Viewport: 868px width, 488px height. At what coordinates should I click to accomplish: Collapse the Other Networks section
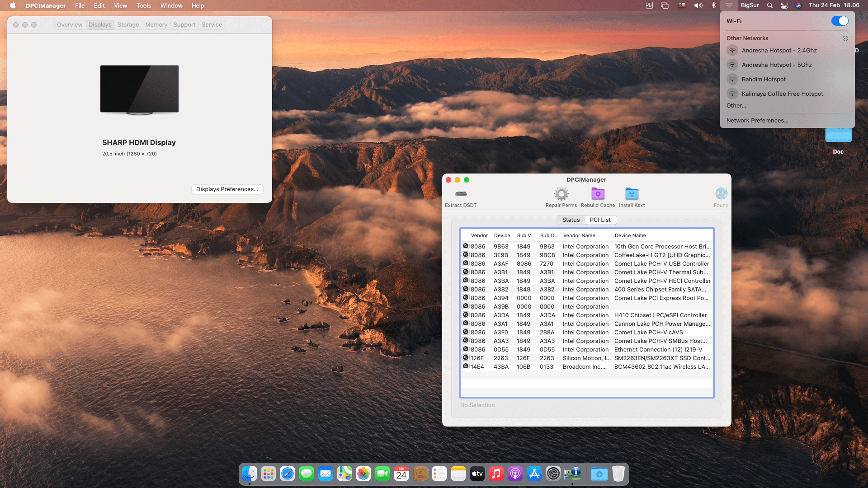pyautogui.click(x=845, y=38)
